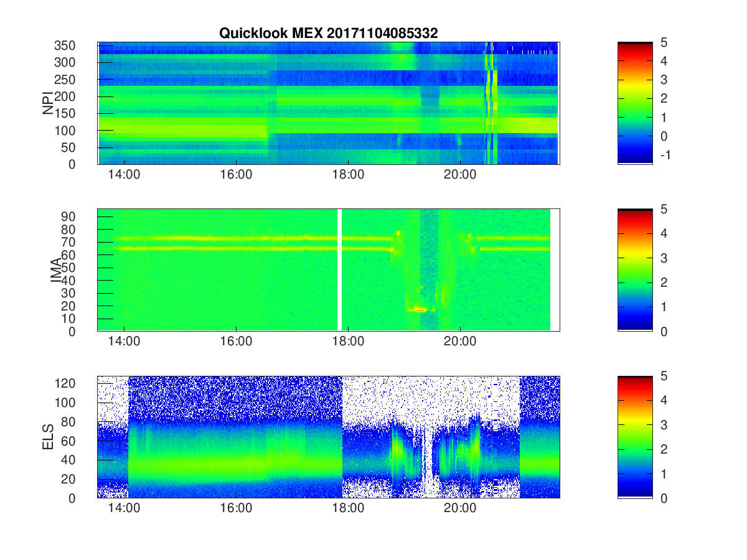Click the 18:00 tick under the NPI panel
This screenshot has width=747, height=560.
pyautogui.click(x=347, y=175)
